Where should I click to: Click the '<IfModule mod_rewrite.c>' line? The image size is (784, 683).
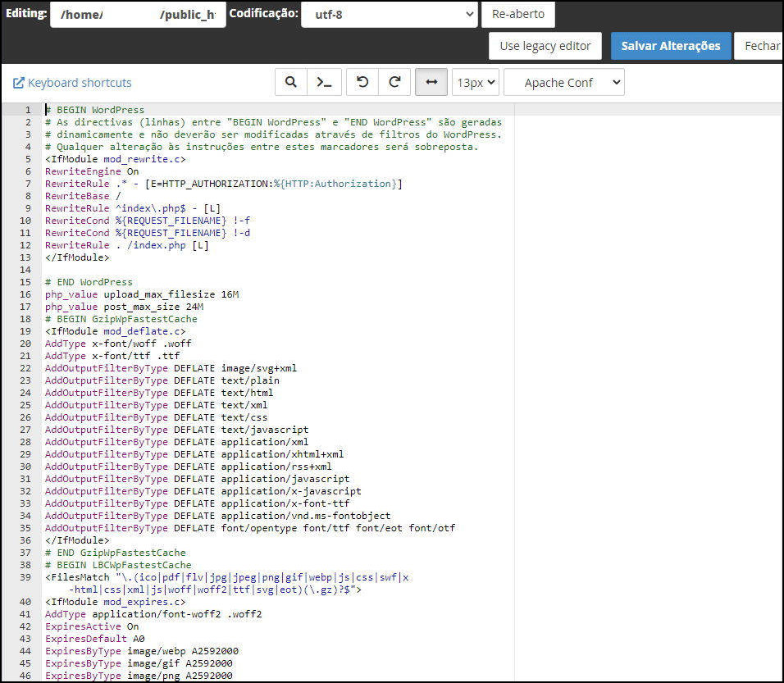[115, 159]
